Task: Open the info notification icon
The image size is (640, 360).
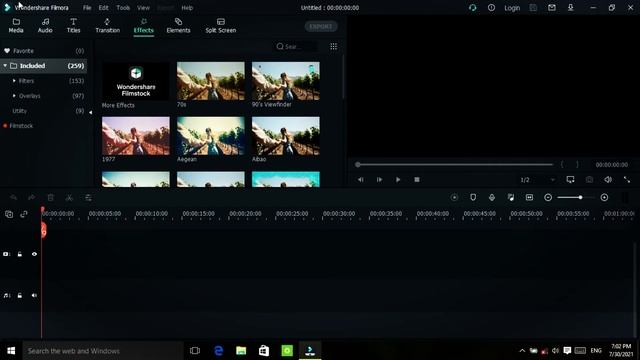Action: (491, 8)
